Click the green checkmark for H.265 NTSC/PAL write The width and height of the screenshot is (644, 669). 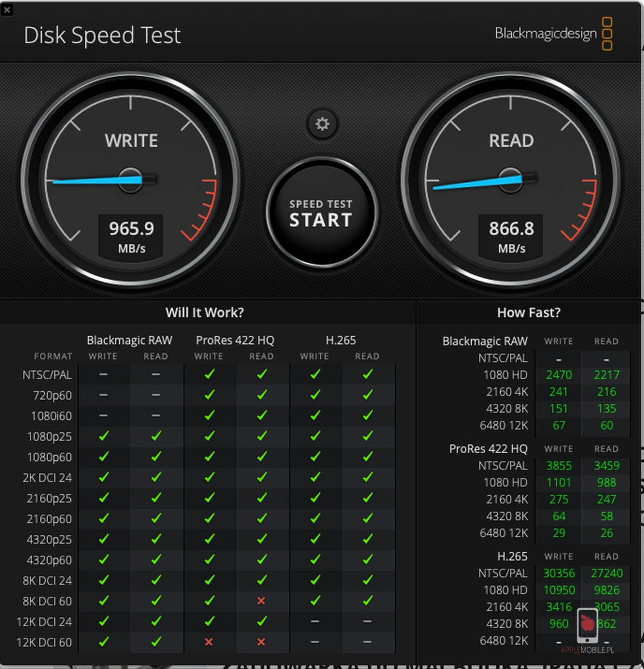point(314,374)
